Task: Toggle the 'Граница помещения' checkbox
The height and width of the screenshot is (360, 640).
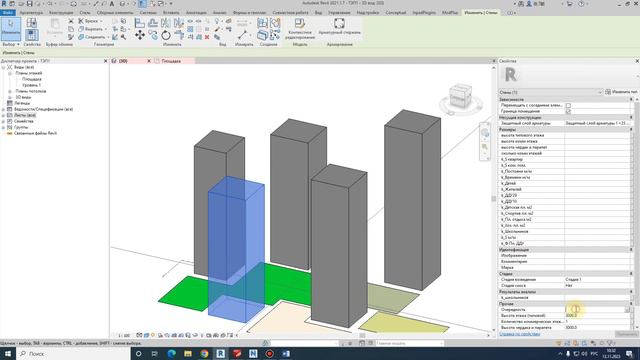Action: (x=568, y=111)
